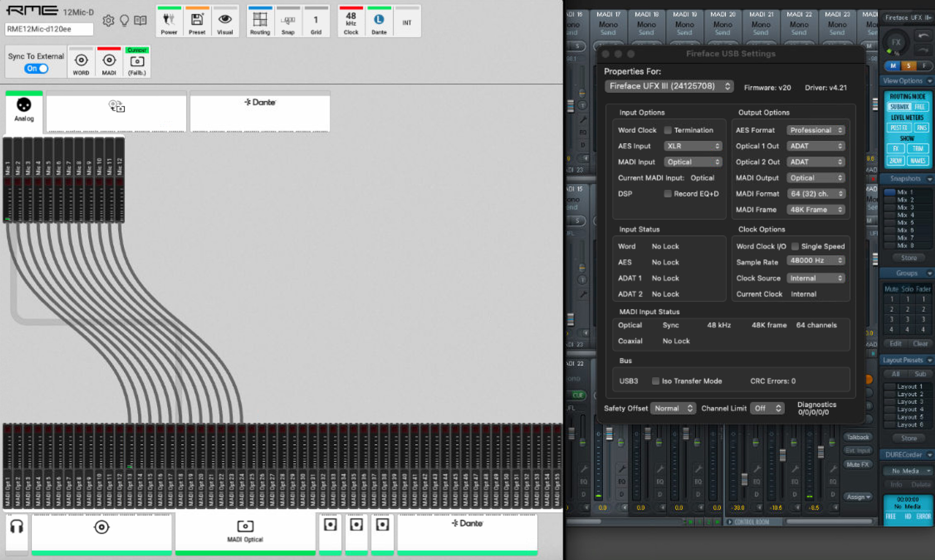935x560 pixels.
Task: Click the Grid 1 button
Action: (x=316, y=22)
